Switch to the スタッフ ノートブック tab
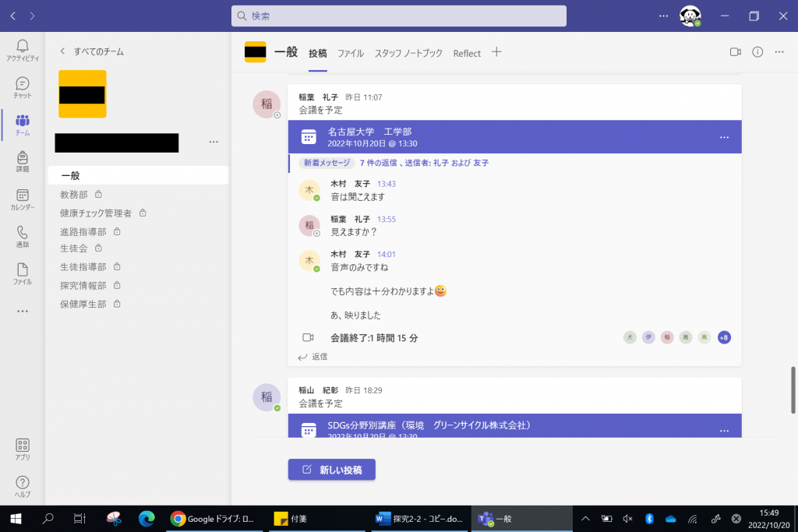 tap(408, 54)
